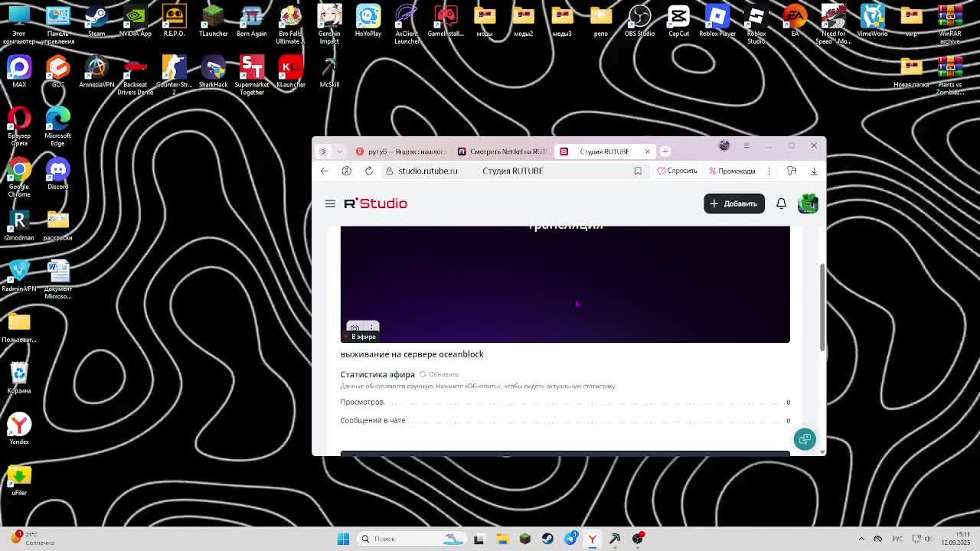Open the browser downloads icon

tap(814, 171)
